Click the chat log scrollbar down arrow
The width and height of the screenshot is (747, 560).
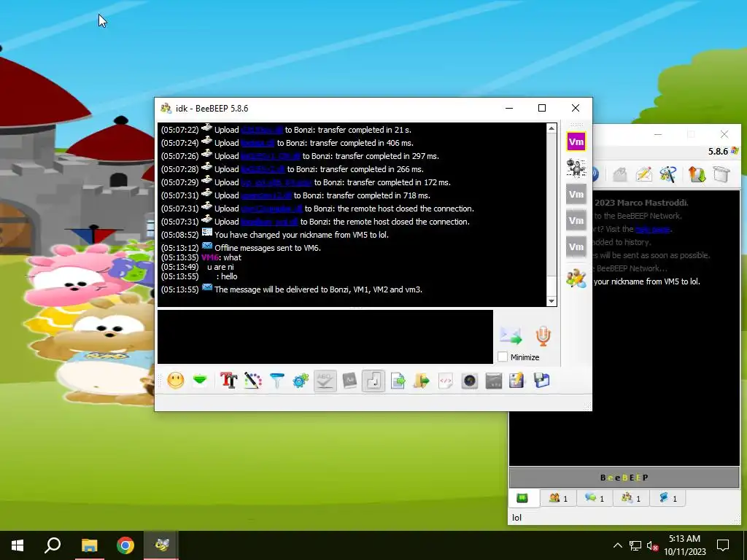(x=551, y=301)
